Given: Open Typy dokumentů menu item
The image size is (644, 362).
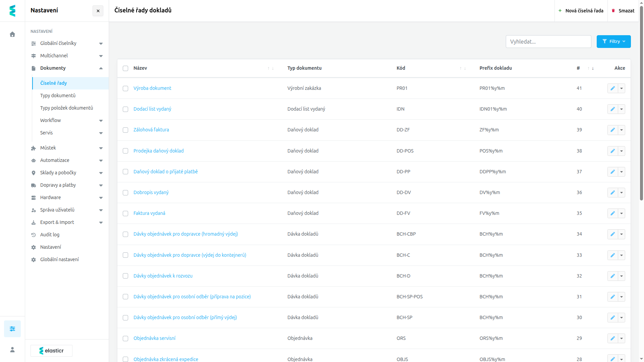Looking at the screenshot, I should (58, 96).
